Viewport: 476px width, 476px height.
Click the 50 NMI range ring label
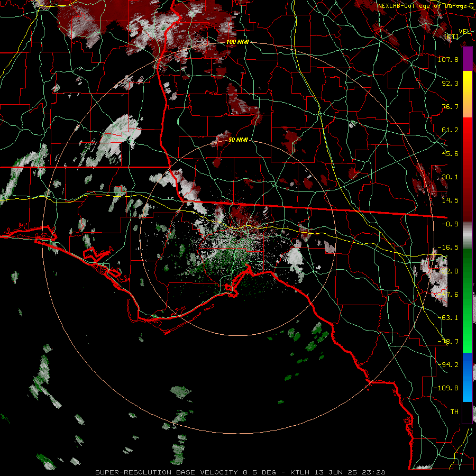[238, 140]
